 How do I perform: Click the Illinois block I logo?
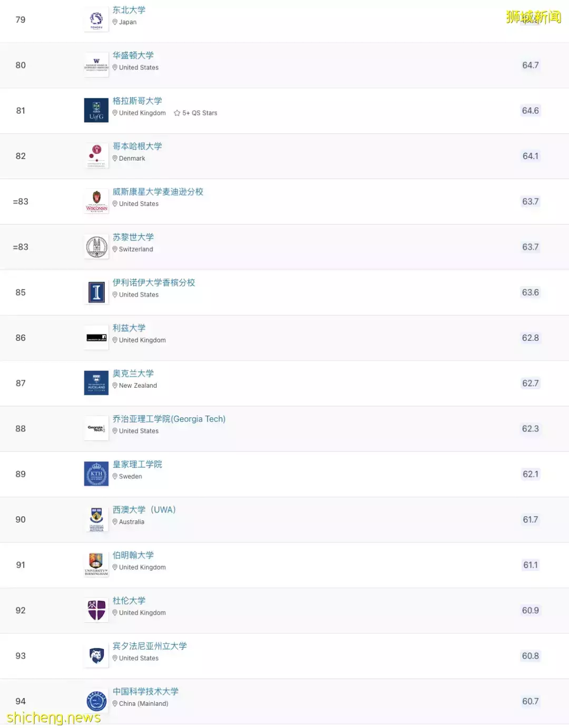coord(96,292)
